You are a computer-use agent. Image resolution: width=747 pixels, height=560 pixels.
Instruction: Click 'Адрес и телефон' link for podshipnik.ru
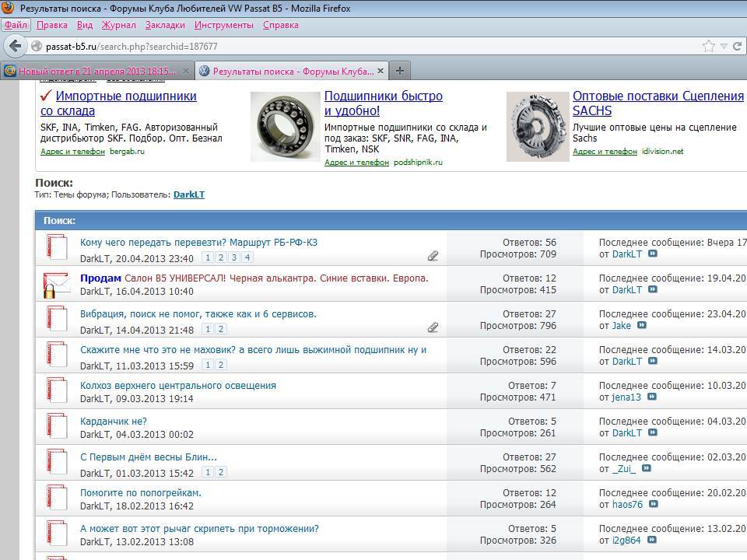point(357,163)
